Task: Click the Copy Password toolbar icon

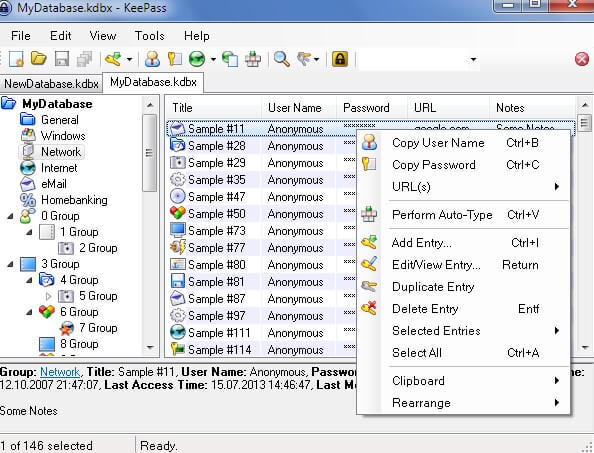Action: pos(175,59)
